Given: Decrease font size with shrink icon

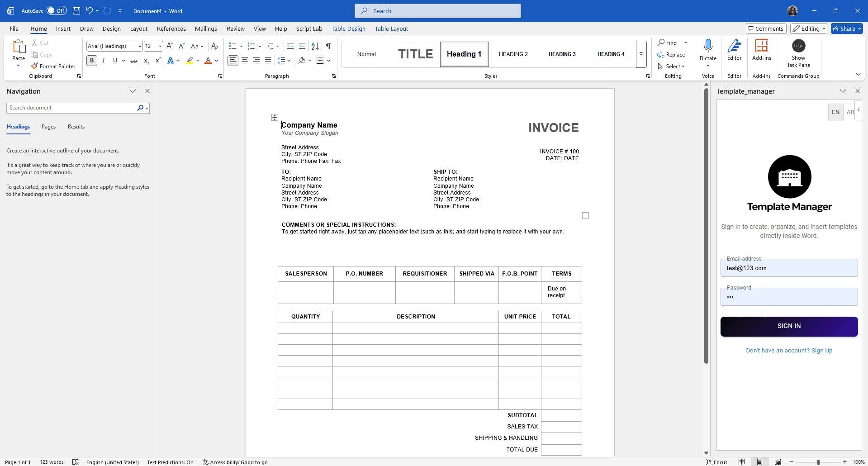Looking at the screenshot, I should 181,46.
